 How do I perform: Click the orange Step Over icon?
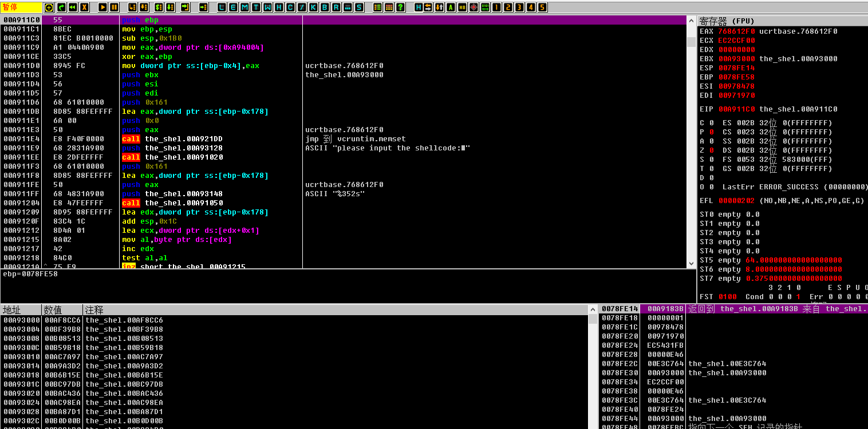click(x=144, y=7)
